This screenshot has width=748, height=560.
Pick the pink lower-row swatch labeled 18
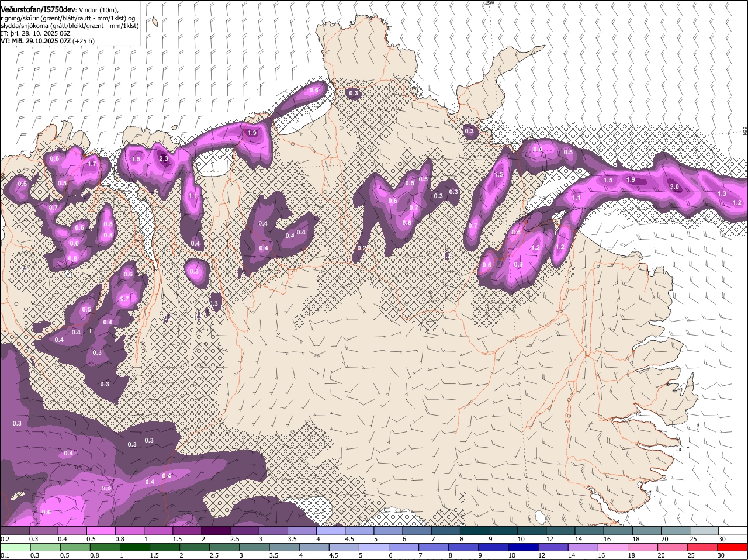[645, 547]
